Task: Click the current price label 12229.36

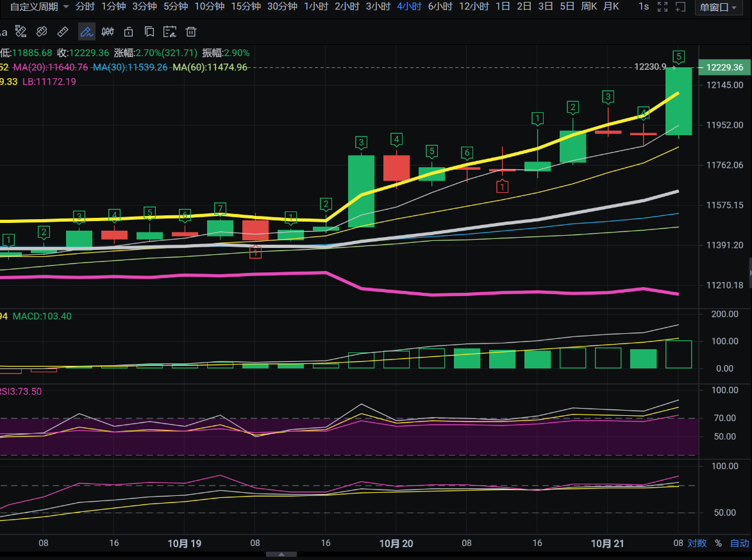Action: pyautogui.click(x=724, y=67)
